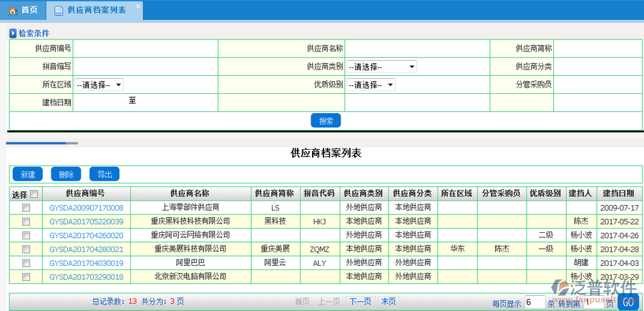This screenshot has height=311, width=644.
Task: Click the 搜索 button
Action: [326, 120]
